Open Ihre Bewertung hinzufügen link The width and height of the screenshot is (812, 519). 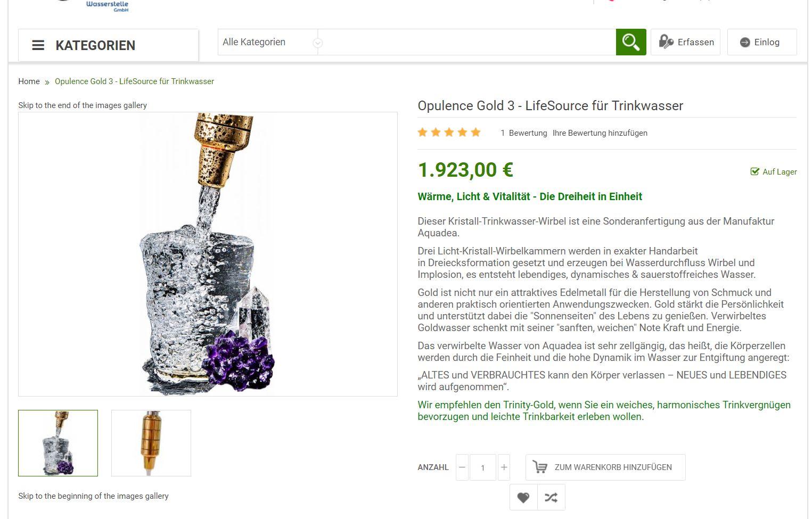600,133
